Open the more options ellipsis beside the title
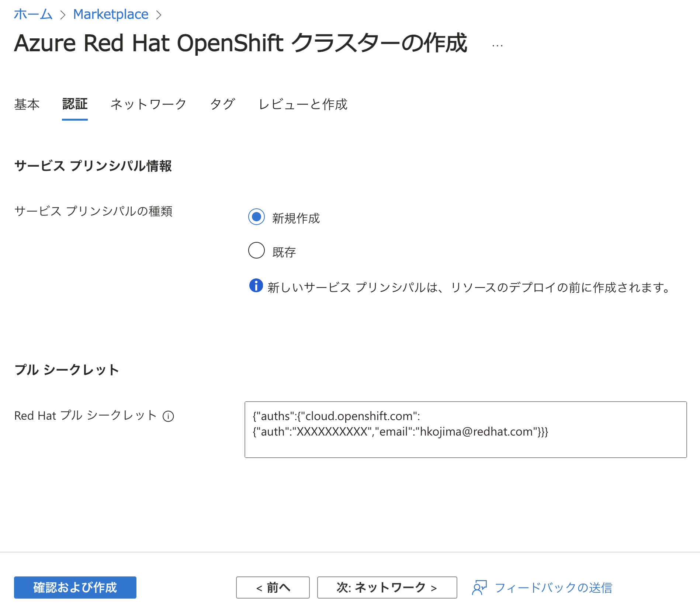This screenshot has width=700, height=610. coord(497,46)
